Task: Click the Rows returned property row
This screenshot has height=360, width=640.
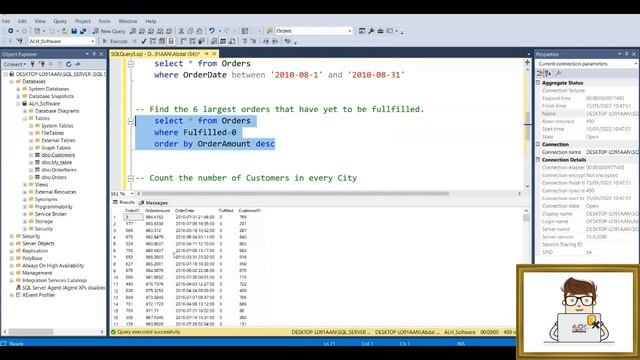Action: tap(587, 121)
